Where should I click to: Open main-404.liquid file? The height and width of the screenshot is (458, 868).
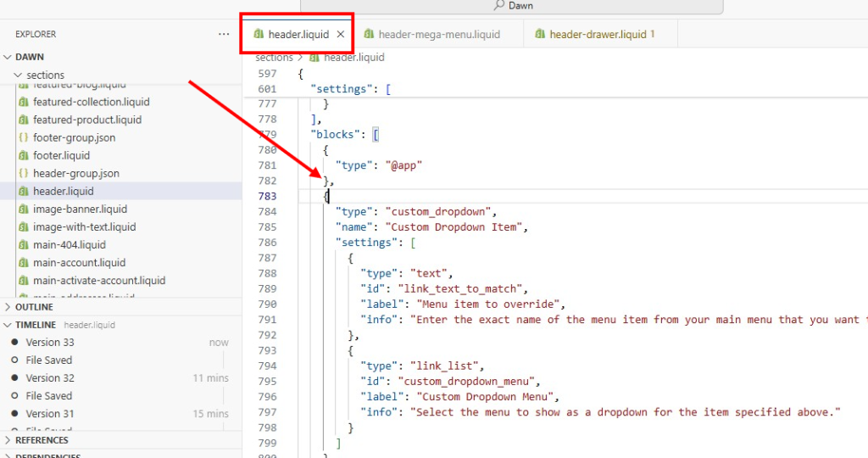click(x=69, y=244)
